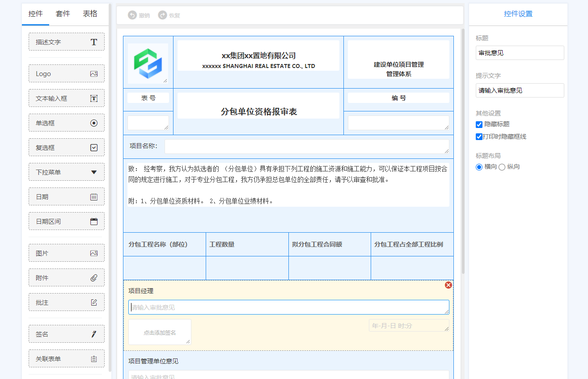The image size is (588, 379).
Task: Add a 下拉菜单 dropdown control
Action: coord(66,172)
